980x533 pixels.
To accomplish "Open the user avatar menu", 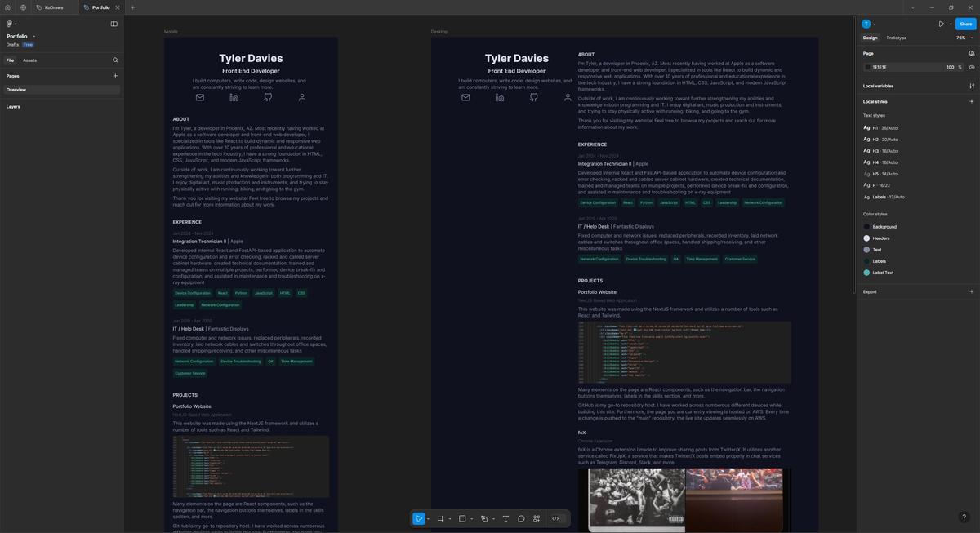I will 868,24.
